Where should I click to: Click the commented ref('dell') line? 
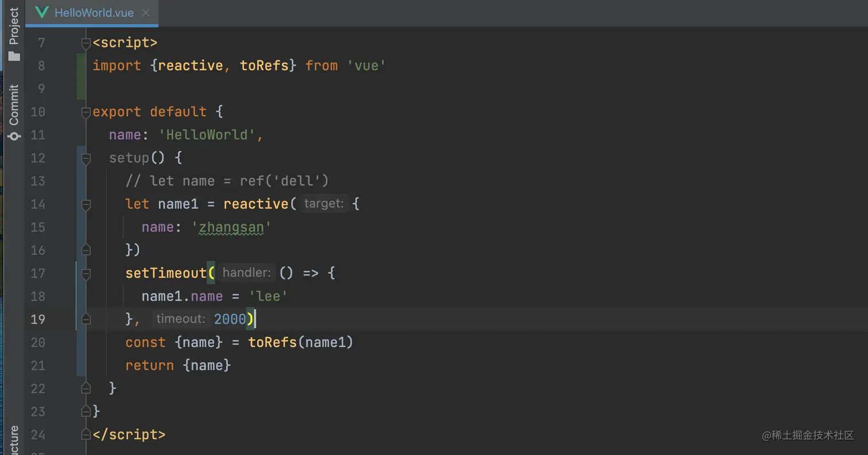coord(227,181)
